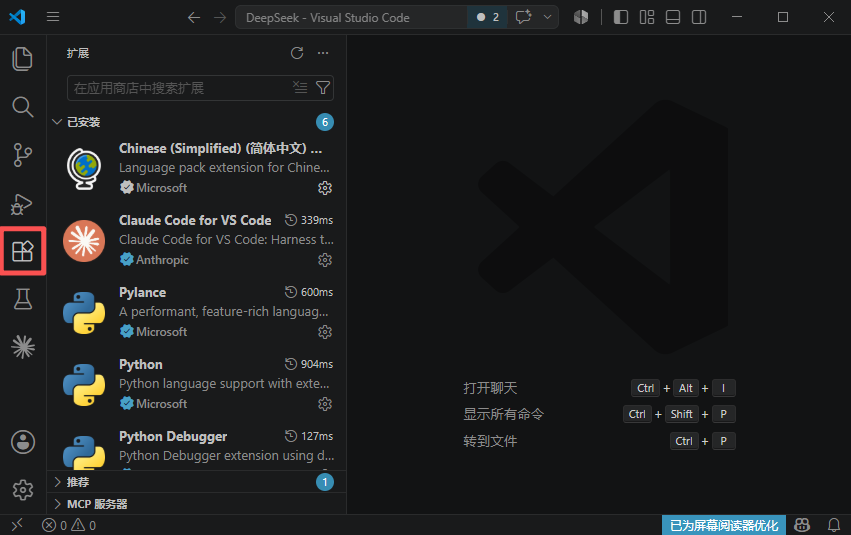
Task: Click 已为屏幕阅读器优化 status item
Action: 724,525
